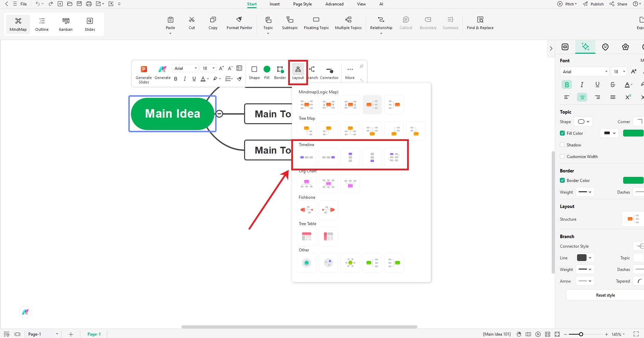Open the Insert ribbon tab
This screenshot has width=644, height=338.
click(x=274, y=4)
